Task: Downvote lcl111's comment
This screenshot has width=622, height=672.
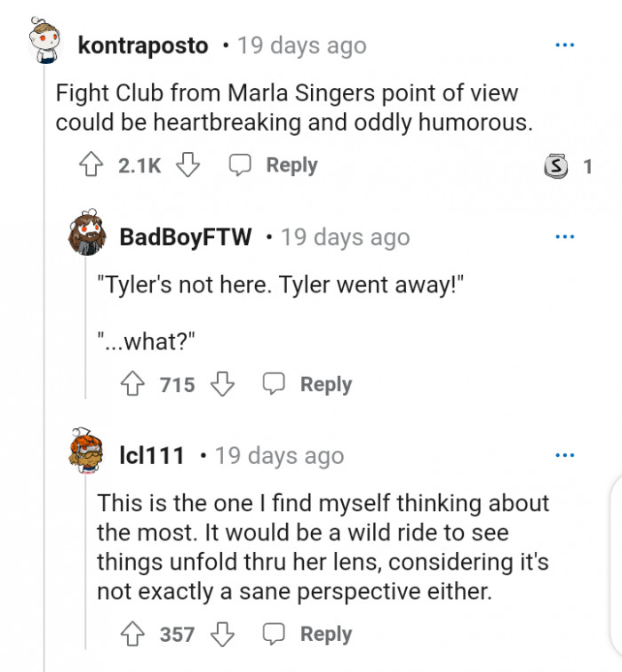Action: [222, 634]
